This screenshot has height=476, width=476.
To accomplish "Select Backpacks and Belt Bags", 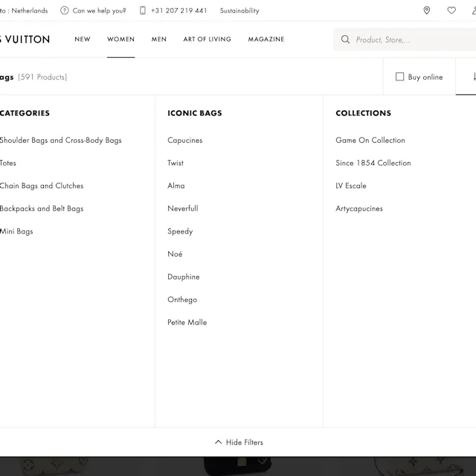I will click(x=42, y=208).
